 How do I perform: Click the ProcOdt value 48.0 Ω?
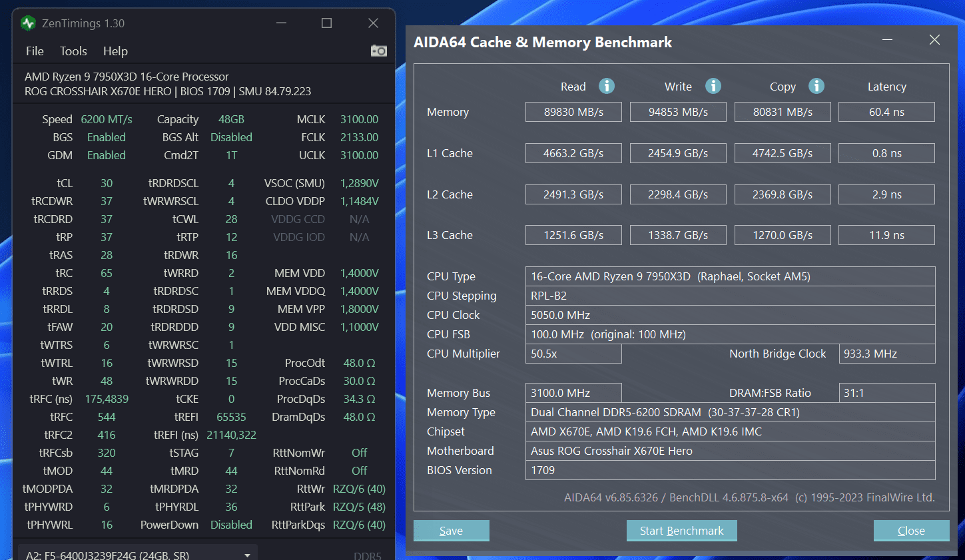click(x=359, y=363)
